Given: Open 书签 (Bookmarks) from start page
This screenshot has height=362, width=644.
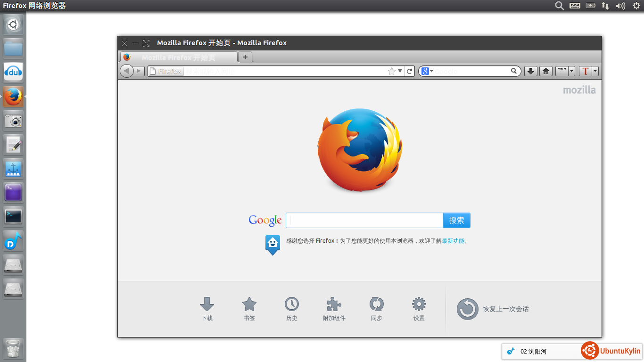Looking at the screenshot, I should [249, 304].
